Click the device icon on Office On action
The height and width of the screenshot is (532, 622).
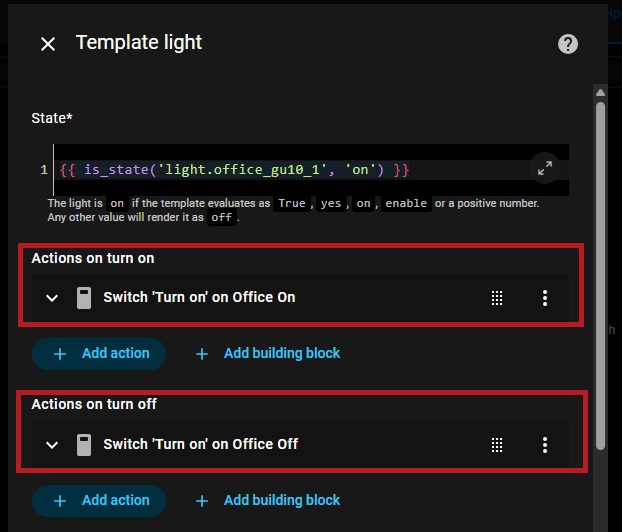click(84, 297)
